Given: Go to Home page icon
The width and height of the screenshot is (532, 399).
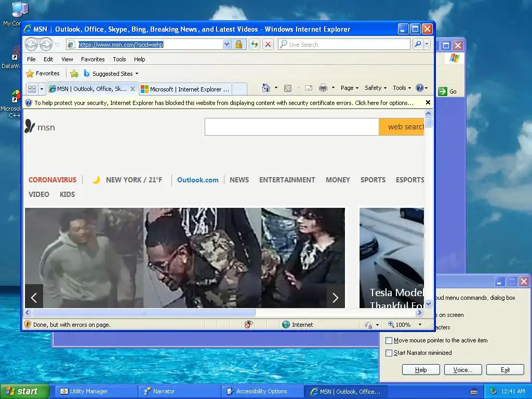Looking at the screenshot, I should tap(266, 88).
